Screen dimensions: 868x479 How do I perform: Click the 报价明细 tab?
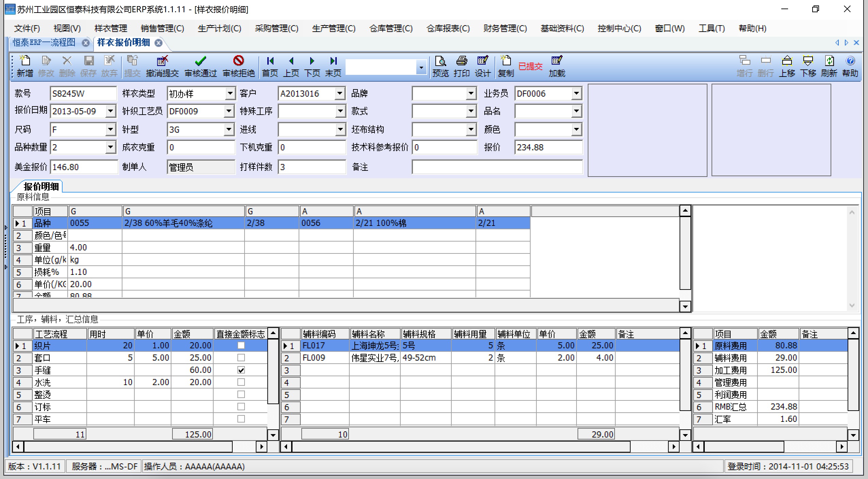[x=40, y=186]
